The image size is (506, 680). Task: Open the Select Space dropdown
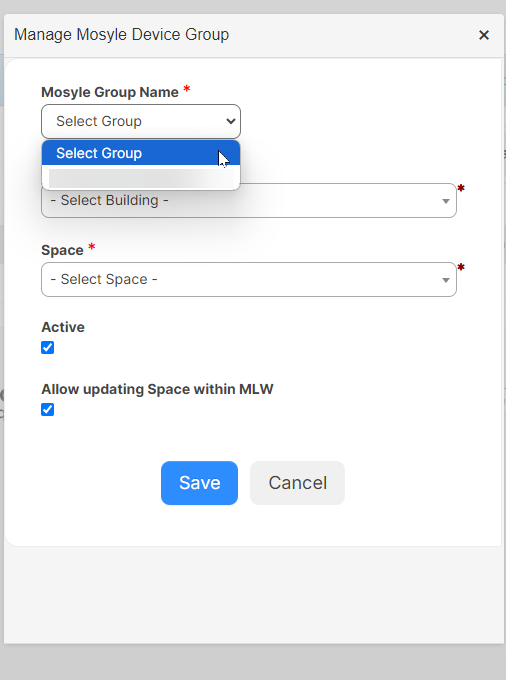tap(248, 279)
